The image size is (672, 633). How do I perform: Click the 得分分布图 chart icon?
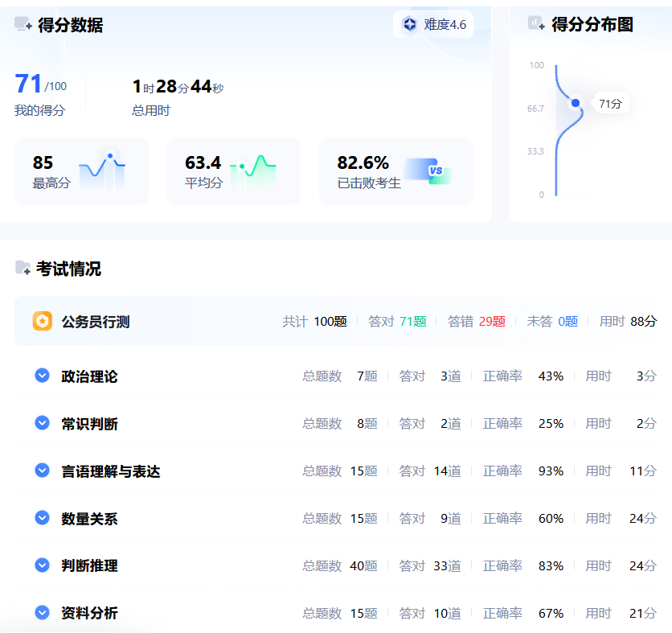pyautogui.click(x=536, y=24)
